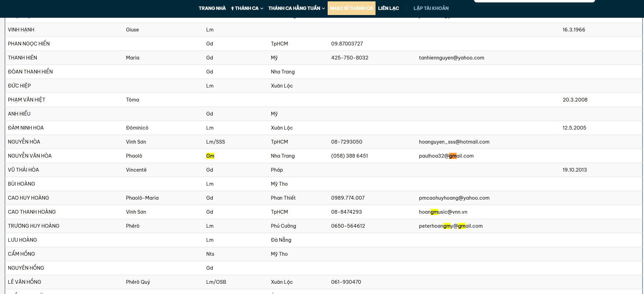Select the name LƯU HOÀNG
The width and height of the screenshot is (644, 294).
[x=23, y=240]
